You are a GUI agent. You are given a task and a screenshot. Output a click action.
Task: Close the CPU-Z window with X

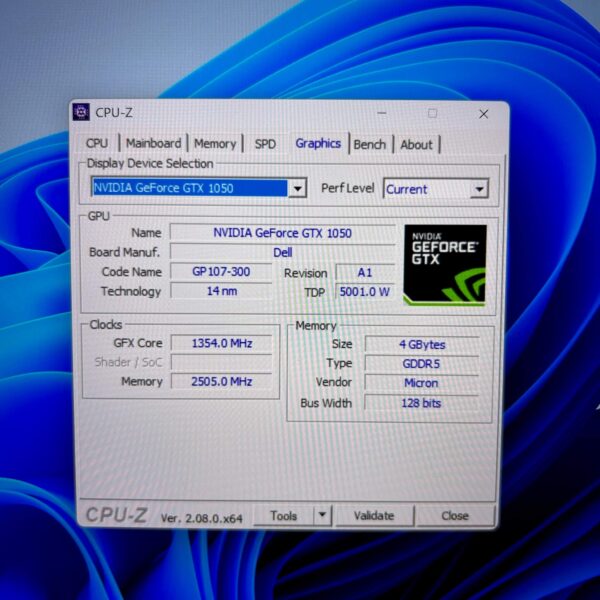[484, 114]
